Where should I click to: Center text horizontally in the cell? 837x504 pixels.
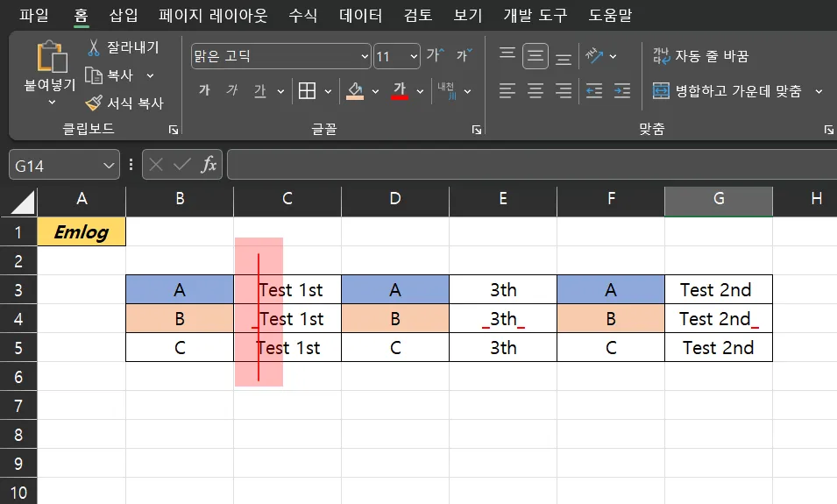point(536,91)
